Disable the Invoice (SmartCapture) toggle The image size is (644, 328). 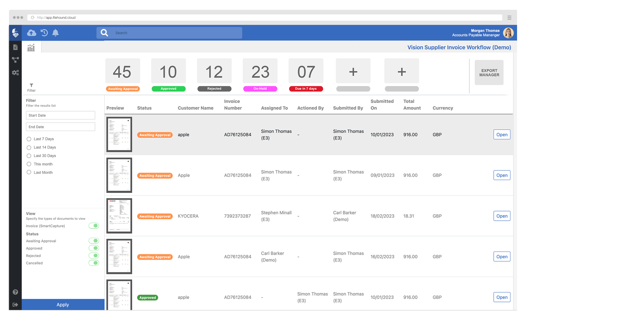pos(94,226)
